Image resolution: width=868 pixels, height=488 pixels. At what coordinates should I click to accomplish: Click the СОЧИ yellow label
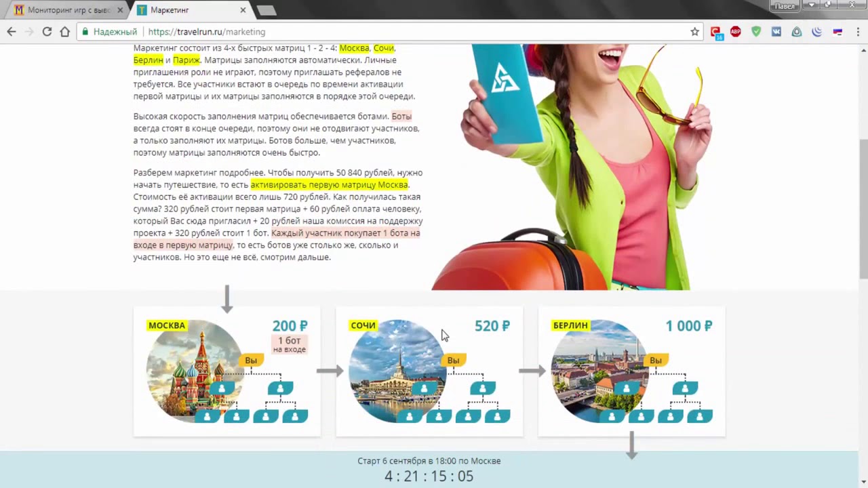[363, 325]
